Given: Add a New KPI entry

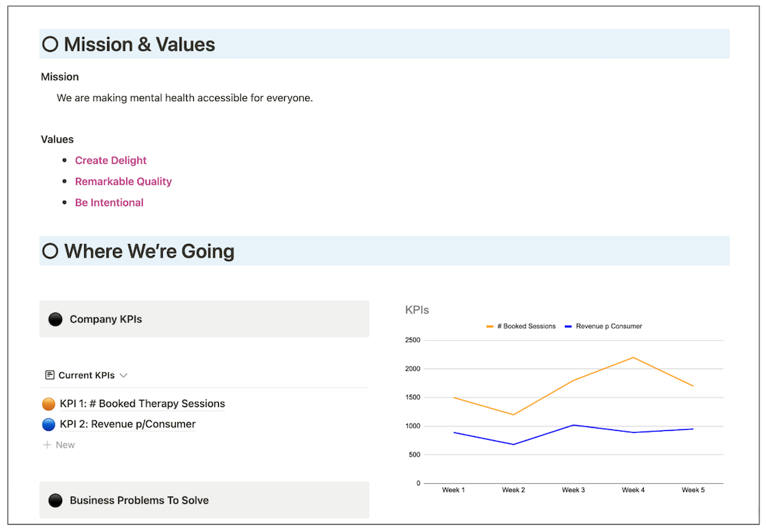Looking at the screenshot, I should (x=59, y=445).
